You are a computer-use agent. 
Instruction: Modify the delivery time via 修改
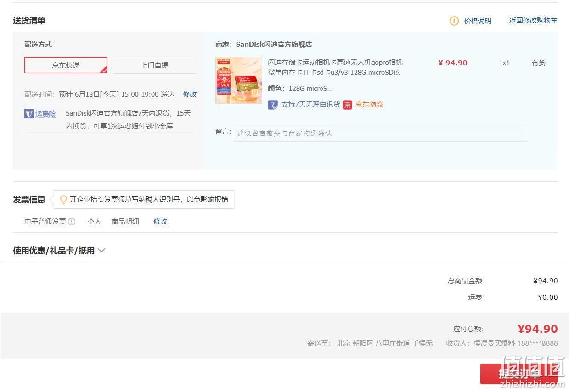(x=190, y=94)
